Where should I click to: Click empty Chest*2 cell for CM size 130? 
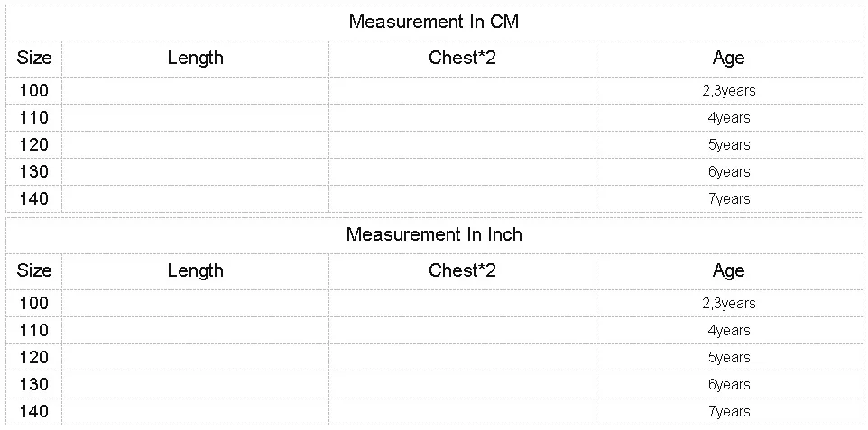pos(462,171)
